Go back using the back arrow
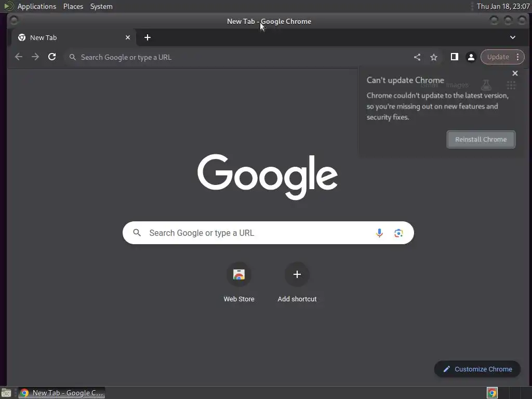Viewport: 532px width, 399px height. pyautogui.click(x=19, y=57)
